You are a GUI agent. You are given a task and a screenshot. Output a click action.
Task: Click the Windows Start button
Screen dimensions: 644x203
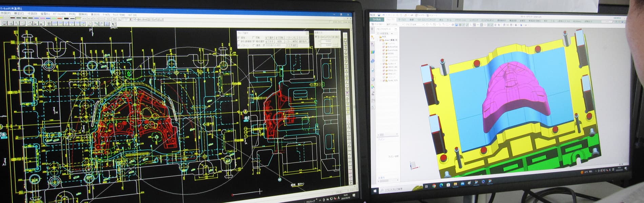(x=375, y=190)
